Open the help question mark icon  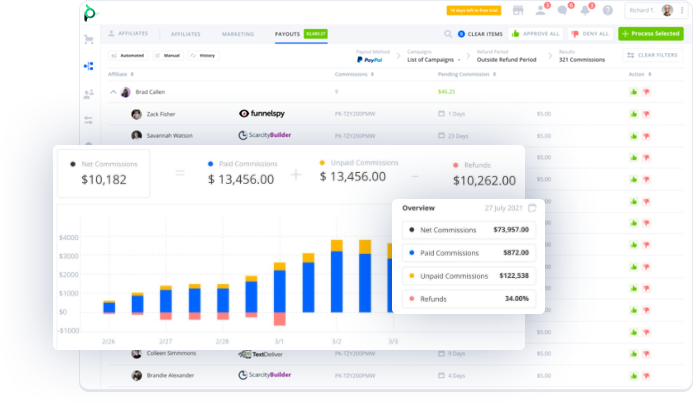pyautogui.click(x=607, y=11)
